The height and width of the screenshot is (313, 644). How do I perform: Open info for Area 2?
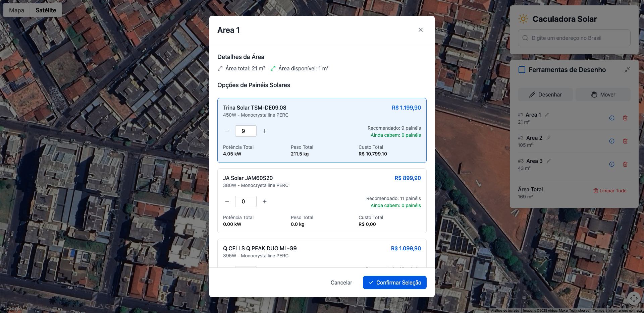coord(612,141)
